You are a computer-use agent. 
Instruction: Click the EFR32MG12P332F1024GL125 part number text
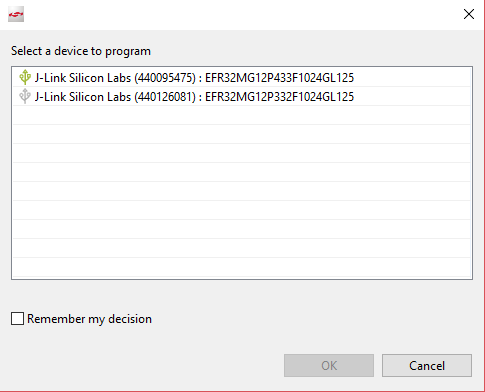point(279,97)
